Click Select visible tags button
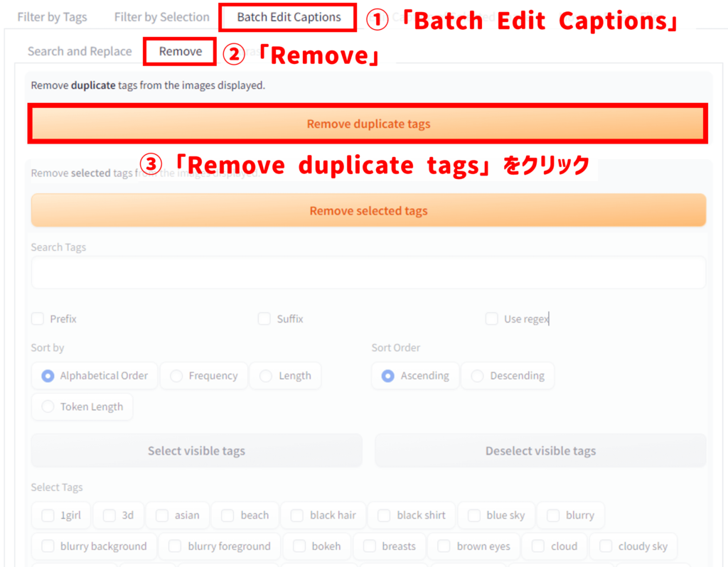 [x=196, y=451]
